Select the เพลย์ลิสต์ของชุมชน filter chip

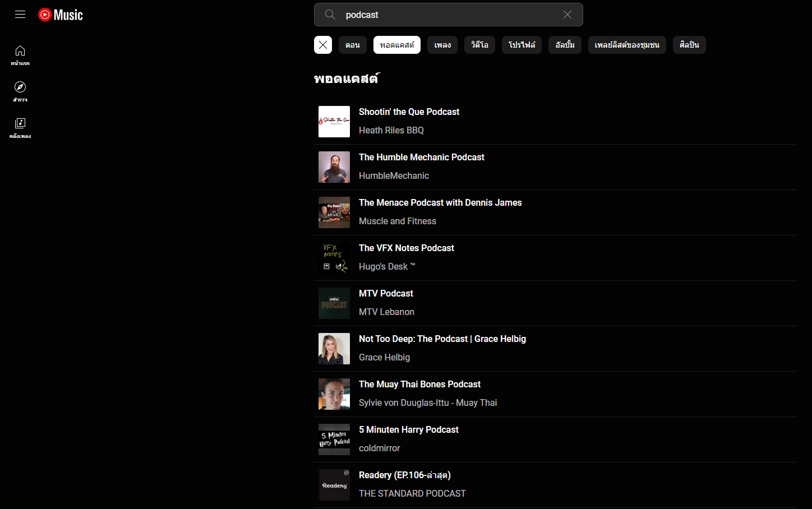(627, 45)
